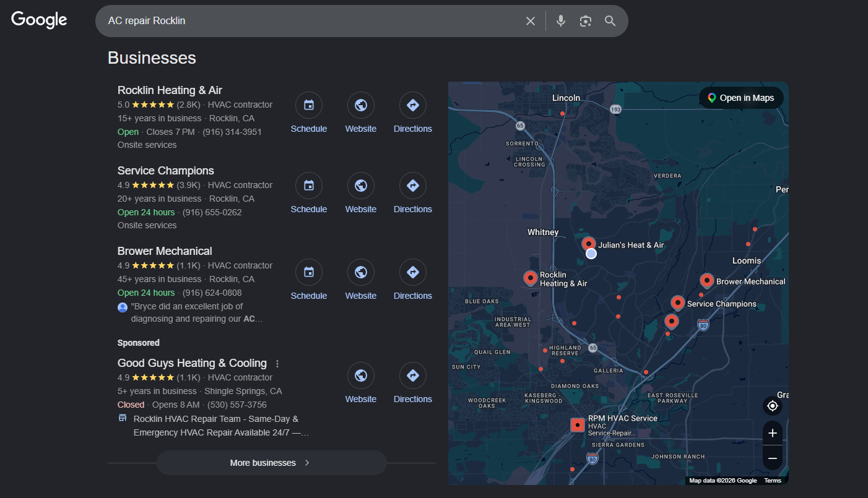Select the Brower Mechanical map pin
This screenshot has height=498, width=868.
706,281
